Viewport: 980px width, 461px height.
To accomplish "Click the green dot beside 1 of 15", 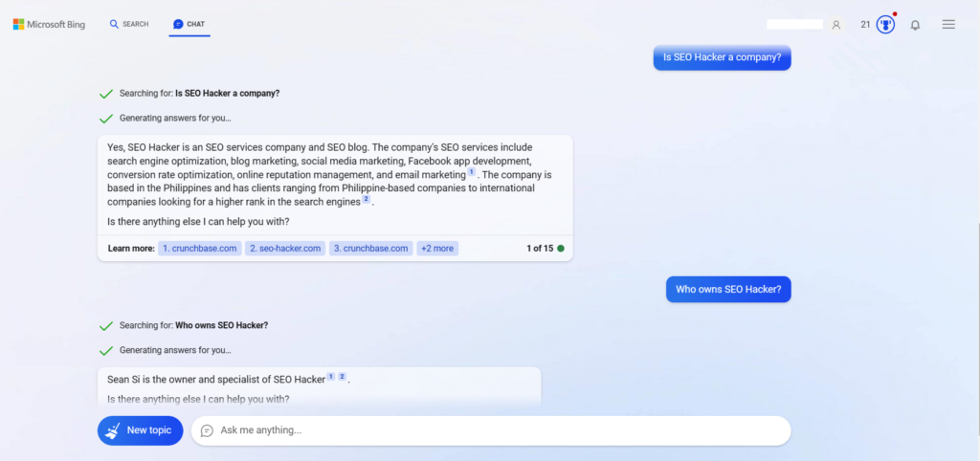I will point(561,249).
